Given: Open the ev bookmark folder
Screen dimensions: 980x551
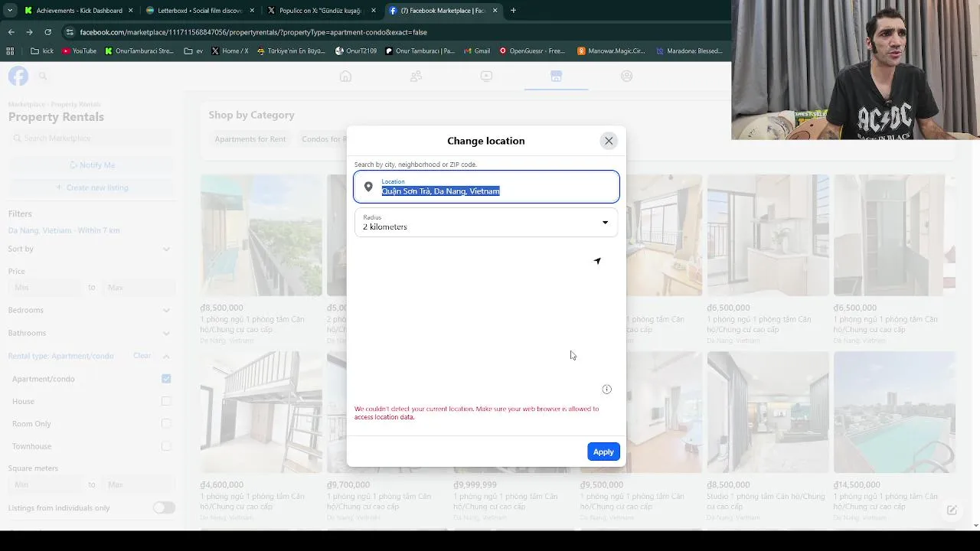Looking at the screenshot, I should click(x=194, y=51).
